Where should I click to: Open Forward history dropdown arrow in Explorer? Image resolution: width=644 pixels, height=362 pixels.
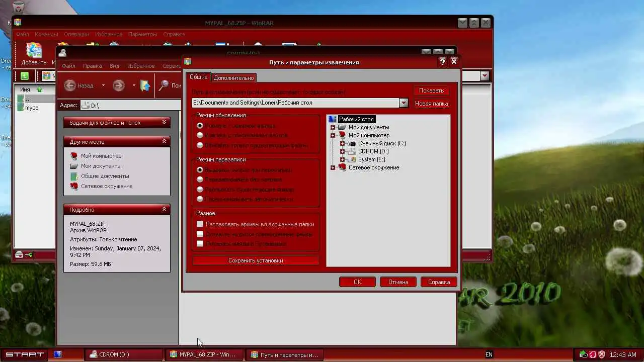[134, 85]
